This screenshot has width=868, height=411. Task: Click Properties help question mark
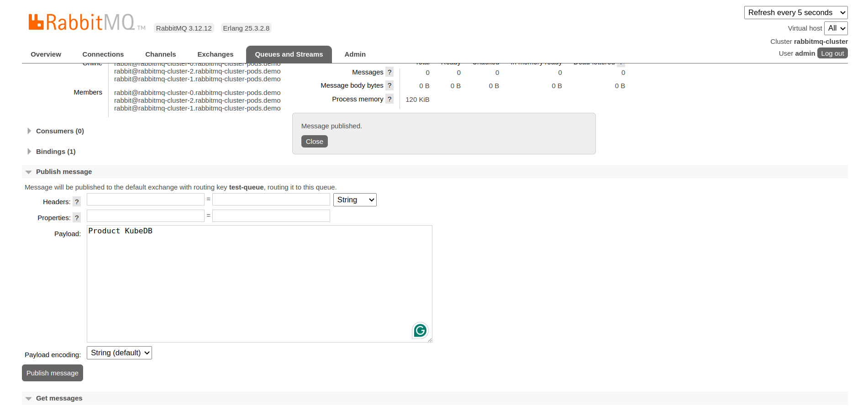click(x=77, y=218)
